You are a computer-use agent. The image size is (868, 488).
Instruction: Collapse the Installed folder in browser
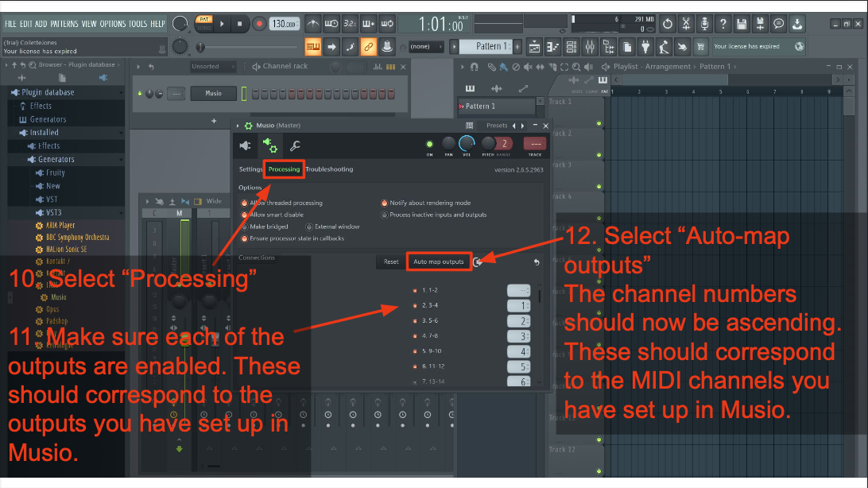[122, 133]
